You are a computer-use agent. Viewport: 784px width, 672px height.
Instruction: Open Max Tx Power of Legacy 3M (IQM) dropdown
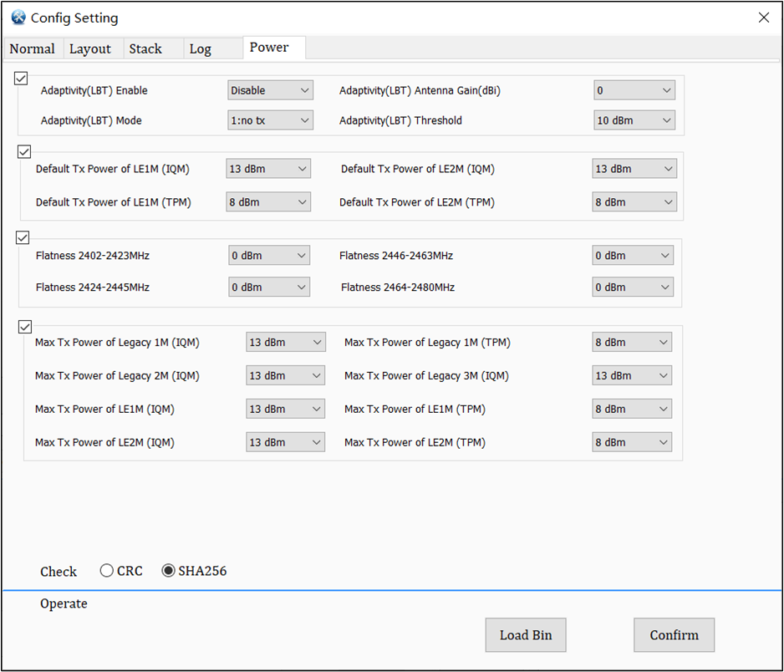click(632, 375)
